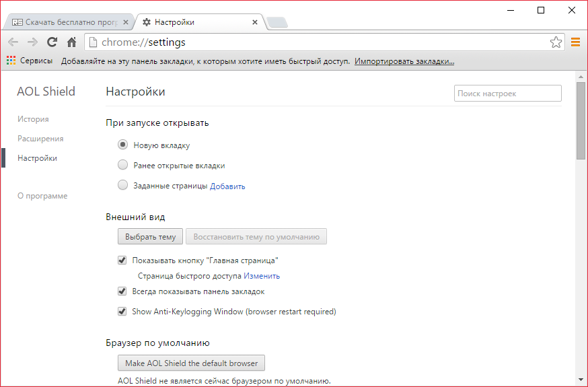The width and height of the screenshot is (588, 387).
Task: Toggle Всегда показывать панель закладок
Action: click(x=122, y=291)
